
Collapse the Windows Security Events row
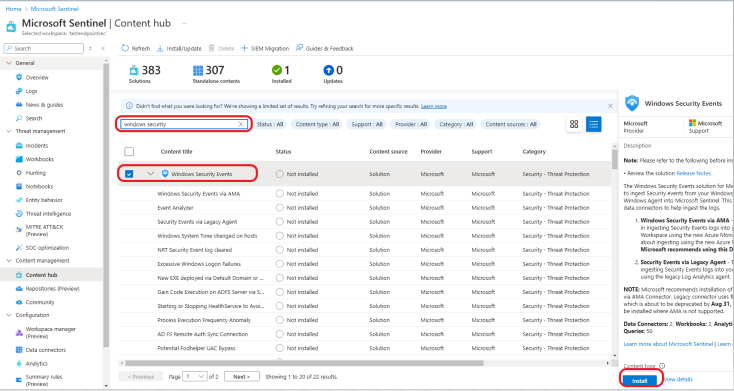(150, 173)
